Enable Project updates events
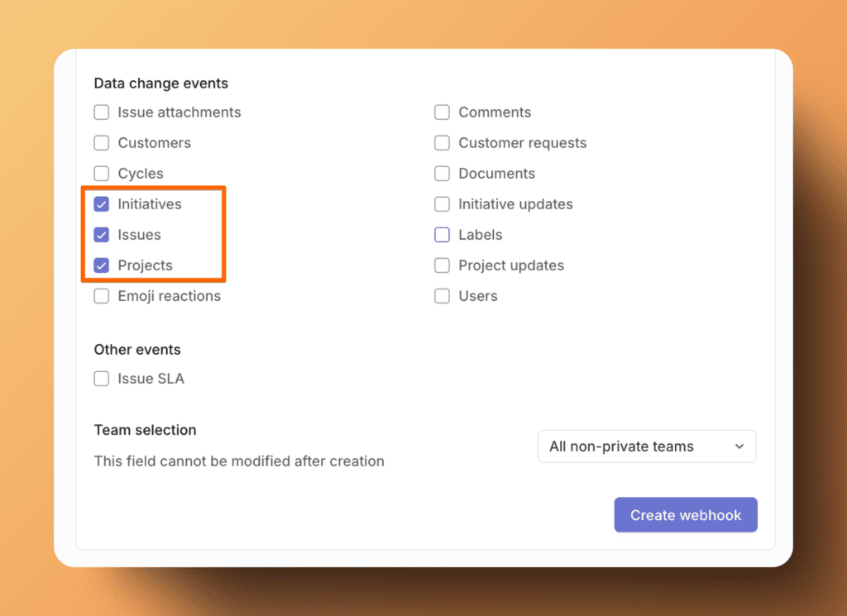The image size is (847, 616). click(x=443, y=265)
